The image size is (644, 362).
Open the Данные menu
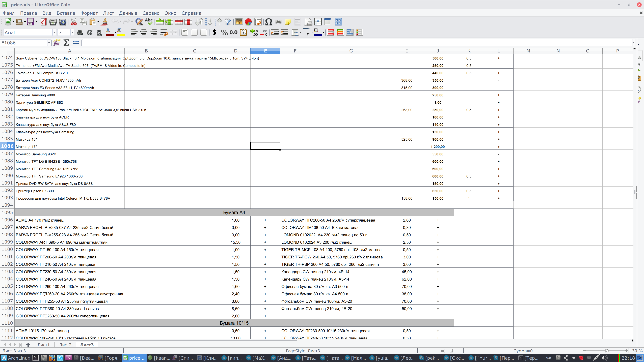128,13
